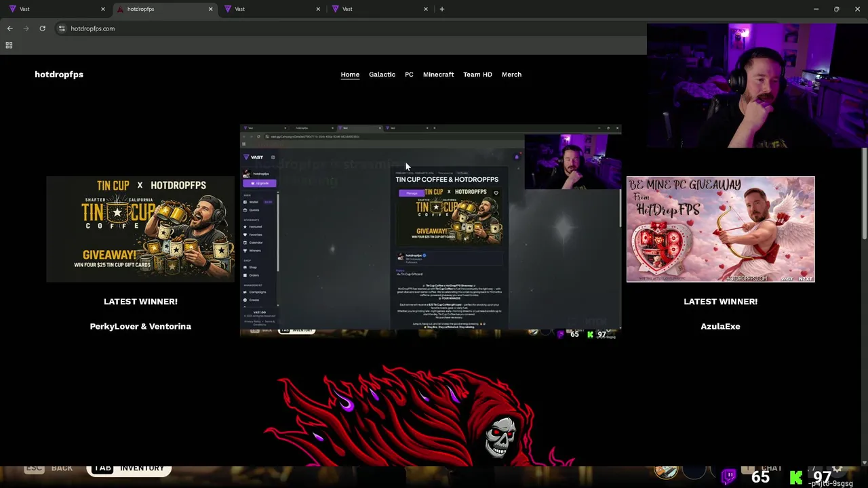This screenshot has height=488, width=868.
Task: Click the winner names PerkyLover & Ventorina
Action: click(x=140, y=326)
